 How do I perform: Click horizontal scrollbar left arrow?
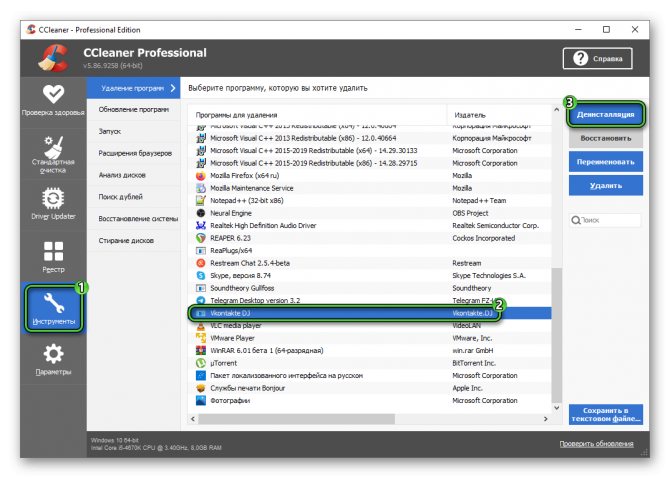193,419
